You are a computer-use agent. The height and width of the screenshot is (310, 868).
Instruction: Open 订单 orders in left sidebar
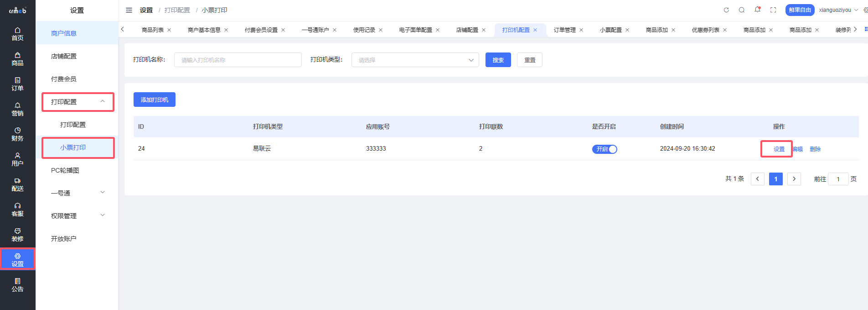coord(17,84)
